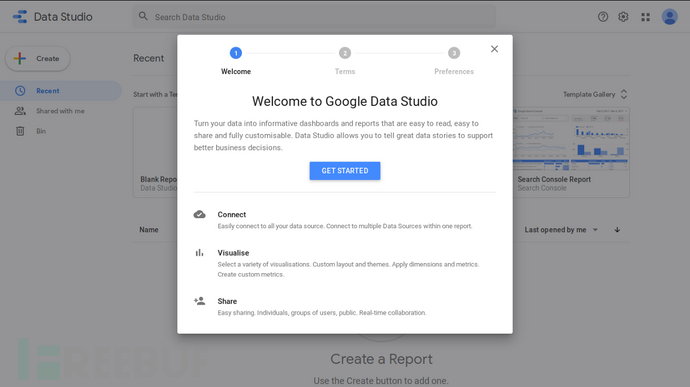Click the Search Console Report title
The image size is (690, 387).
pos(554,179)
